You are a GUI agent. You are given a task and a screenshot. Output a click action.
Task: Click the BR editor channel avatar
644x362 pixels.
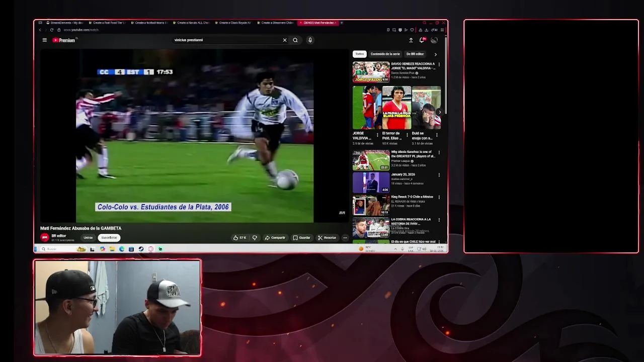pos(45,237)
